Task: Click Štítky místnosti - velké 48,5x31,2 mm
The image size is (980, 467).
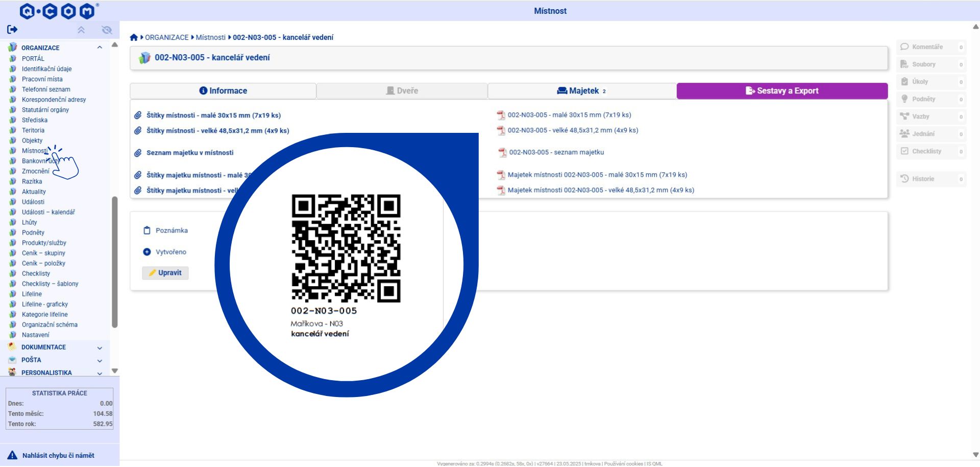Action: click(x=218, y=131)
